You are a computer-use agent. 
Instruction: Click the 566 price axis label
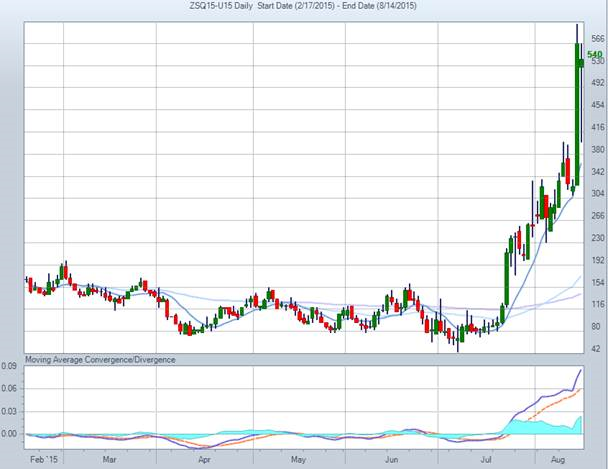pos(596,39)
